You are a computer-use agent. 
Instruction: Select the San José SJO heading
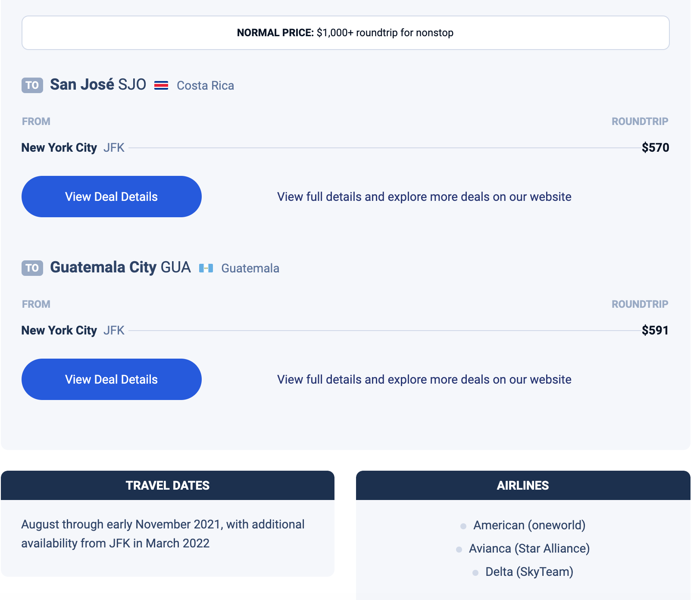click(98, 84)
